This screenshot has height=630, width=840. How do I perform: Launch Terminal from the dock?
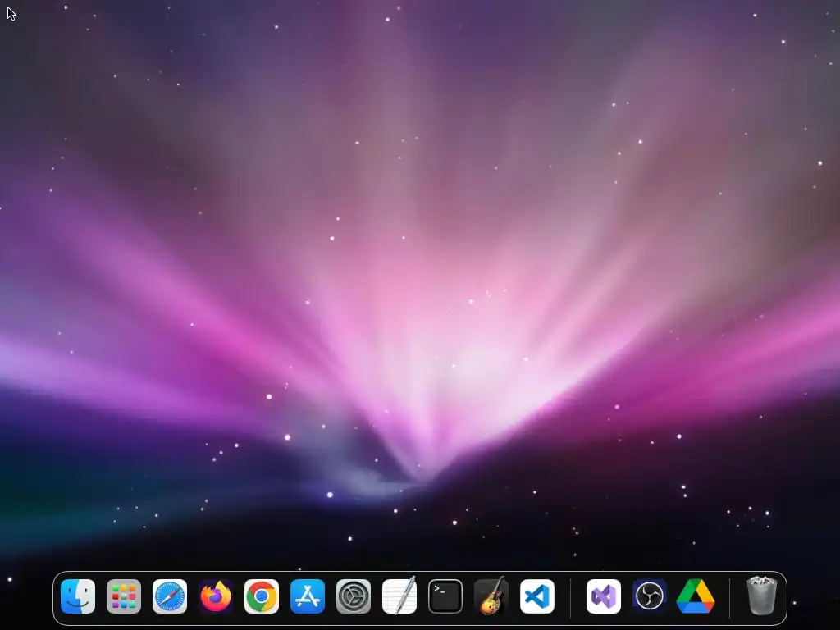[445, 596]
